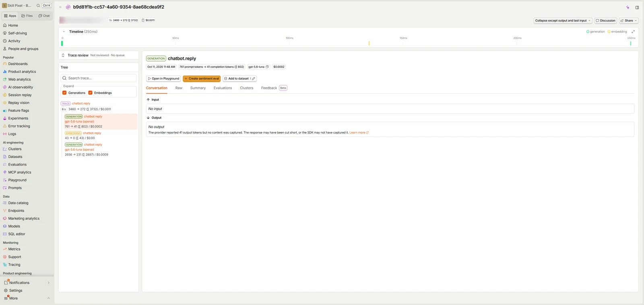Select the Conversation tab

pyautogui.click(x=157, y=88)
